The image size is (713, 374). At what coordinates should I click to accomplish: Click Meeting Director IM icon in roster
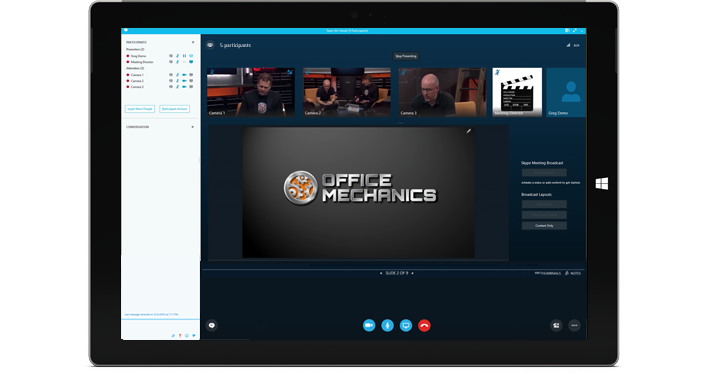pos(171,62)
